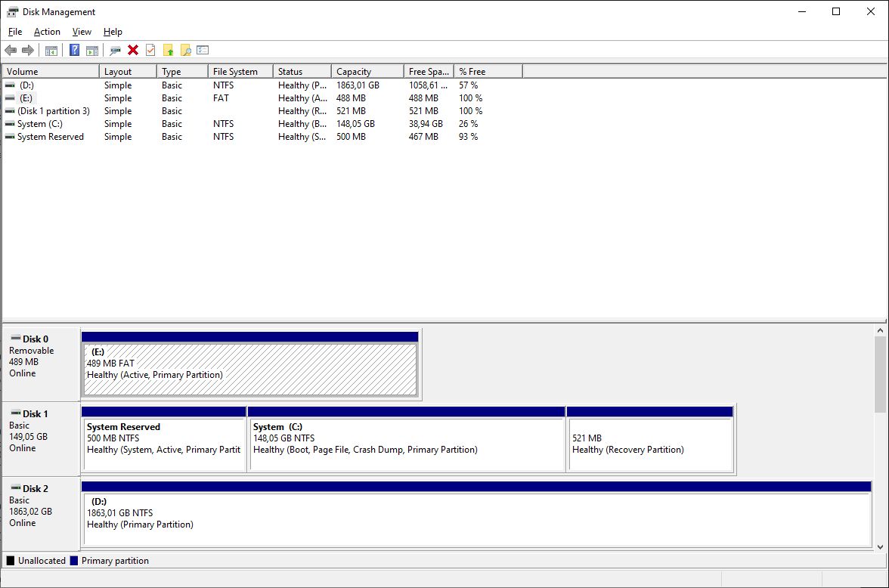
Task: Click the Disk 0 drive icon
Action: tap(15, 338)
